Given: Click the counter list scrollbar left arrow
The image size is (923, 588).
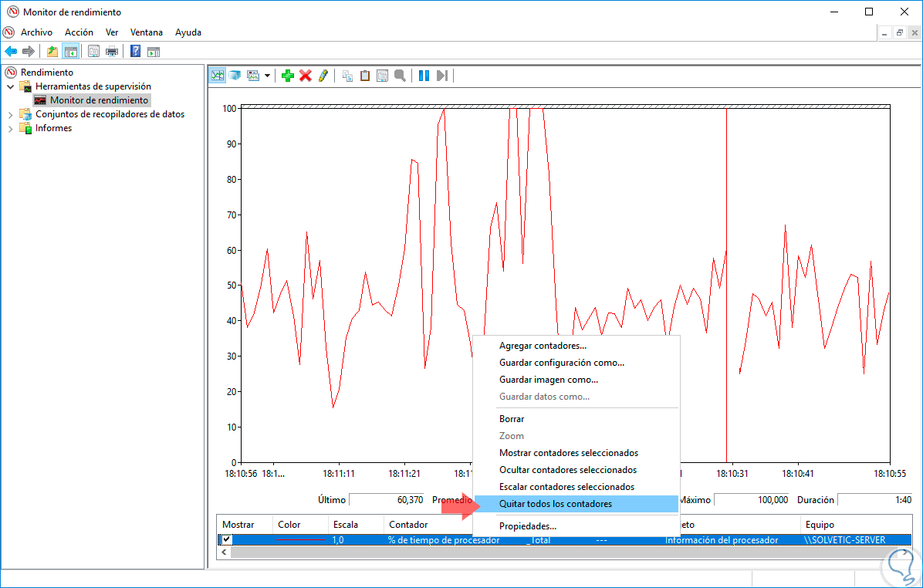Looking at the screenshot, I should pos(224,553).
